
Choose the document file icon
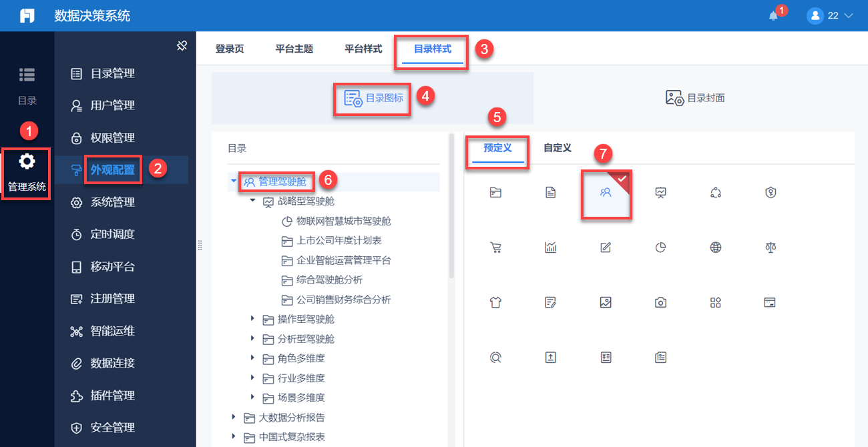point(550,193)
